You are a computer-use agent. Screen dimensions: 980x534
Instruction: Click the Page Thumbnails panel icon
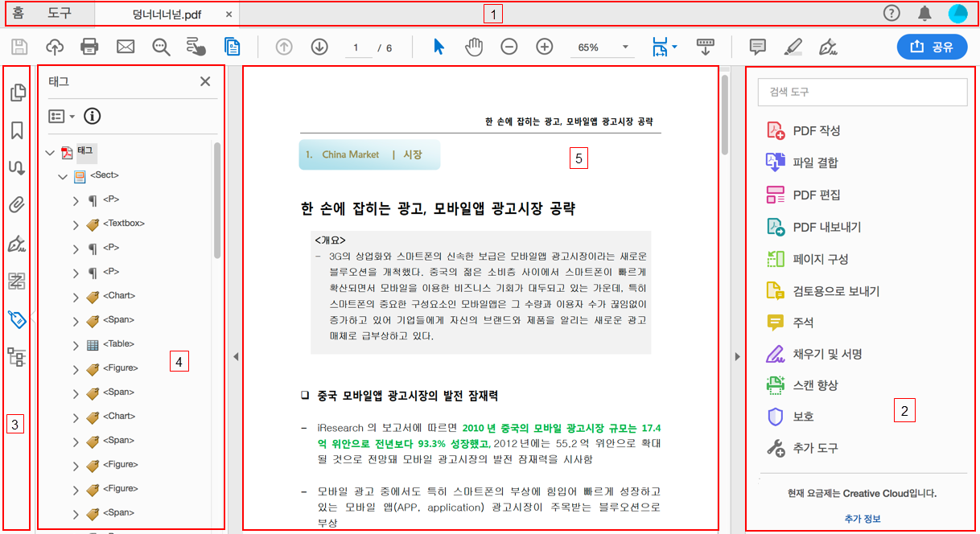[16, 92]
